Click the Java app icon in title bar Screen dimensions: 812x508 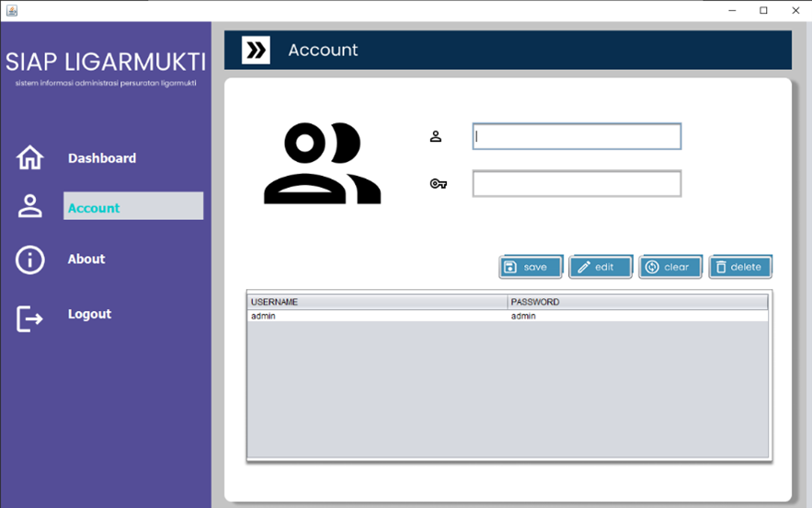(10, 10)
